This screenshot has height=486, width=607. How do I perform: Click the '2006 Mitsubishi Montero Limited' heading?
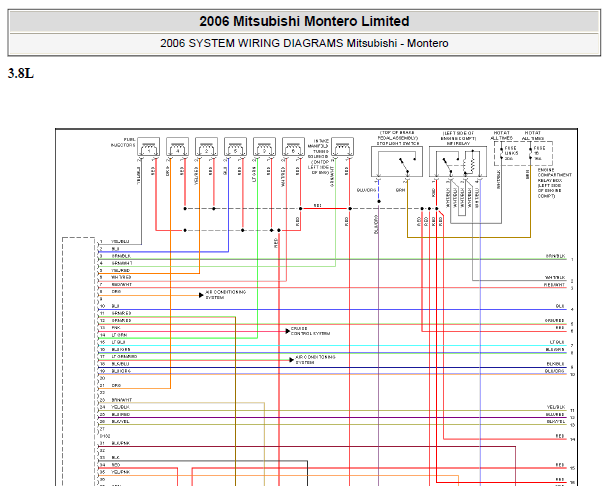pyautogui.click(x=304, y=21)
